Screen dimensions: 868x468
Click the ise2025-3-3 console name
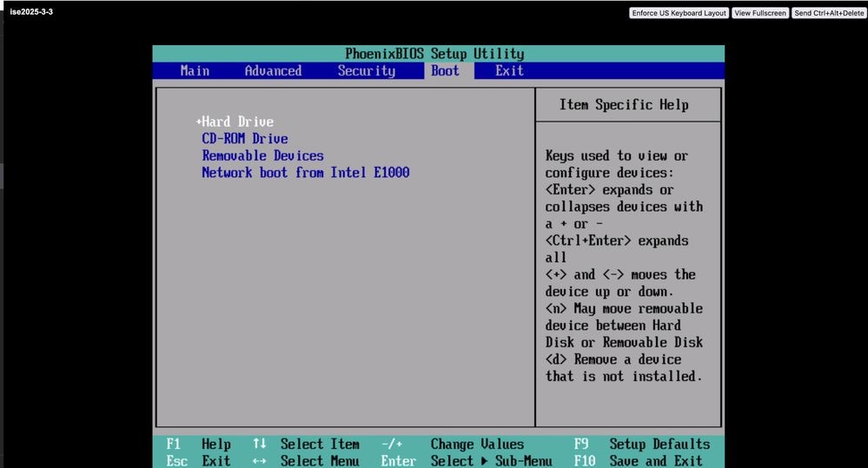click(31, 11)
